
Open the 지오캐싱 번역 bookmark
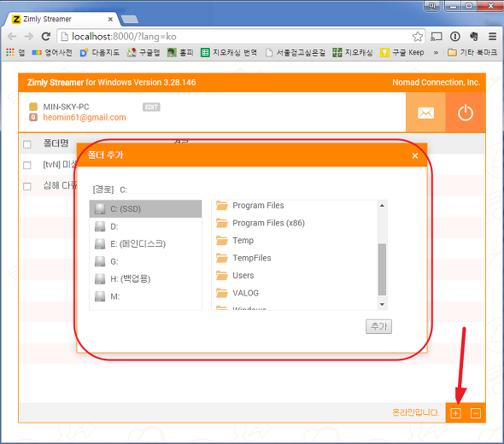pyautogui.click(x=229, y=52)
